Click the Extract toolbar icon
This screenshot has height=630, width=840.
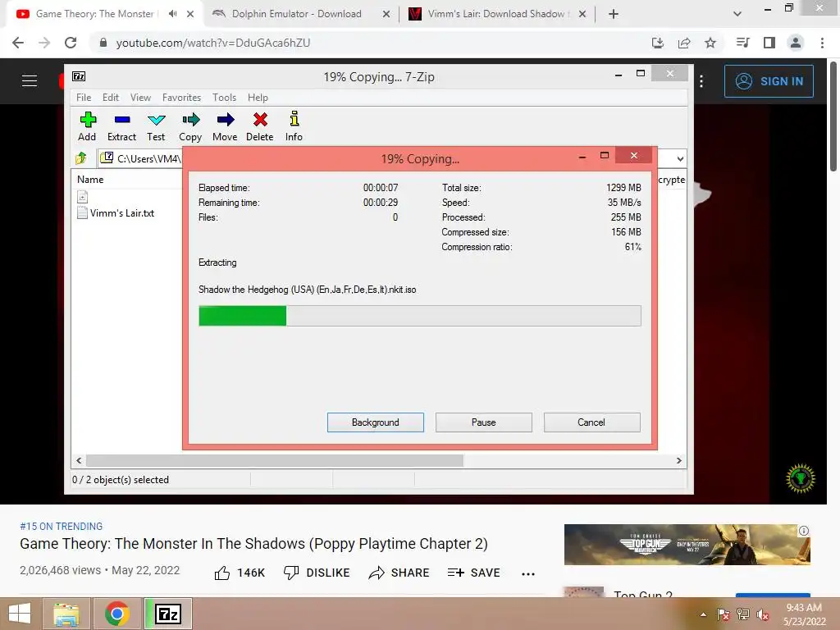click(x=121, y=126)
